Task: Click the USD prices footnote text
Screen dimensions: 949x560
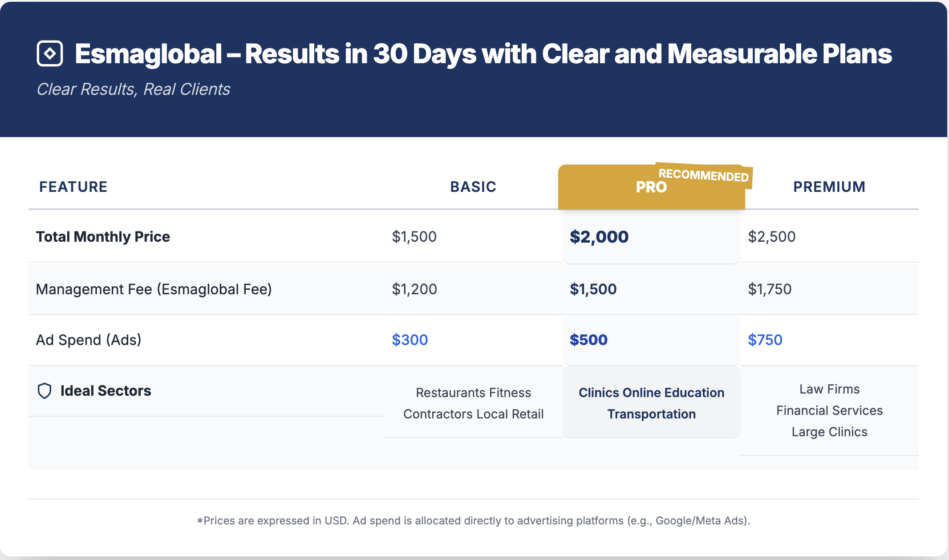Action: coord(474,520)
